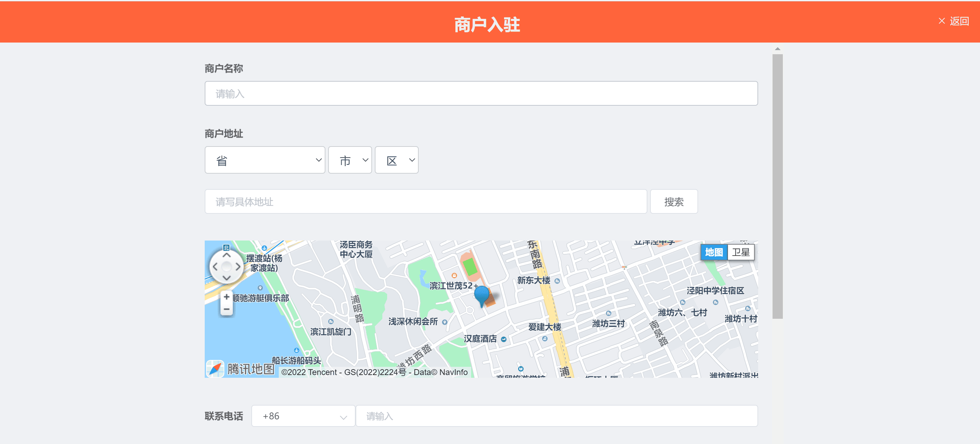This screenshot has height=444, width=980.
Task: Click the 商户名称 input field
Action: 480,93
